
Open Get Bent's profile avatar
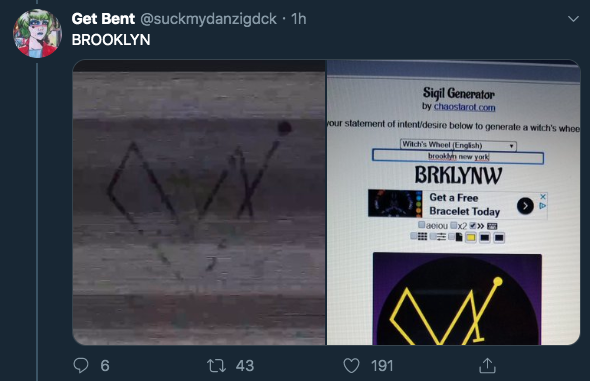coord(37,33)
